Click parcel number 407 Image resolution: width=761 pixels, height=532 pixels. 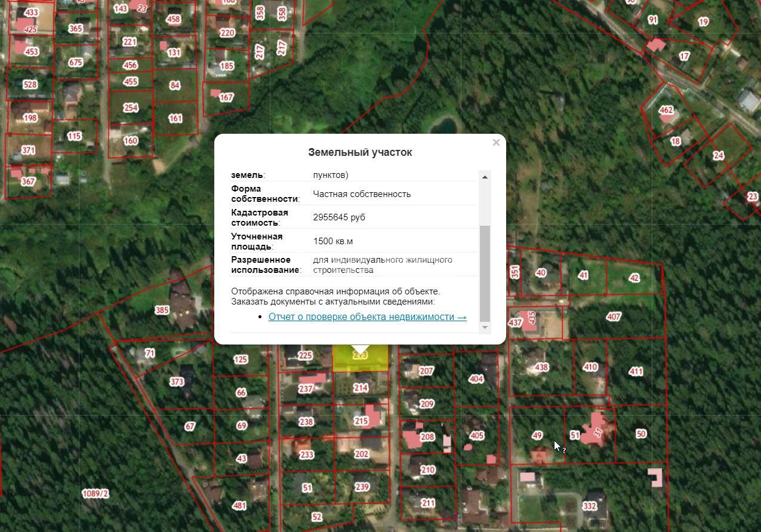coord(614,316)
